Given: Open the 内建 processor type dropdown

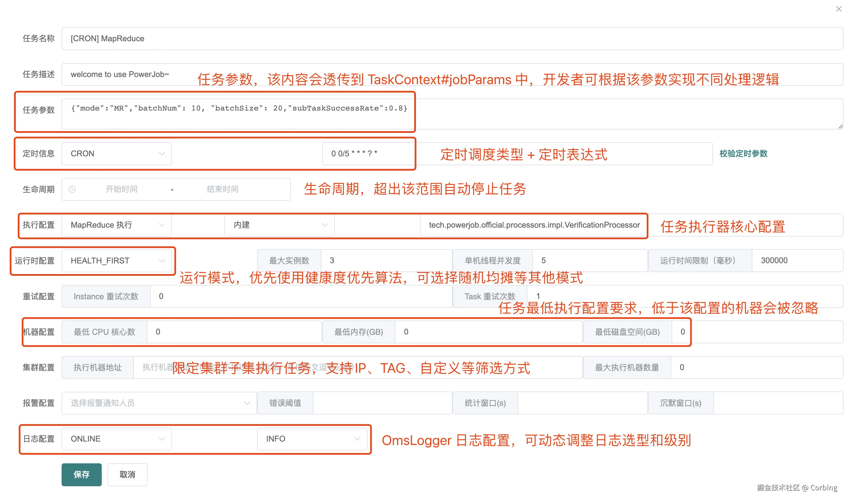Looking at the screenshot, I should pos(279,225).
